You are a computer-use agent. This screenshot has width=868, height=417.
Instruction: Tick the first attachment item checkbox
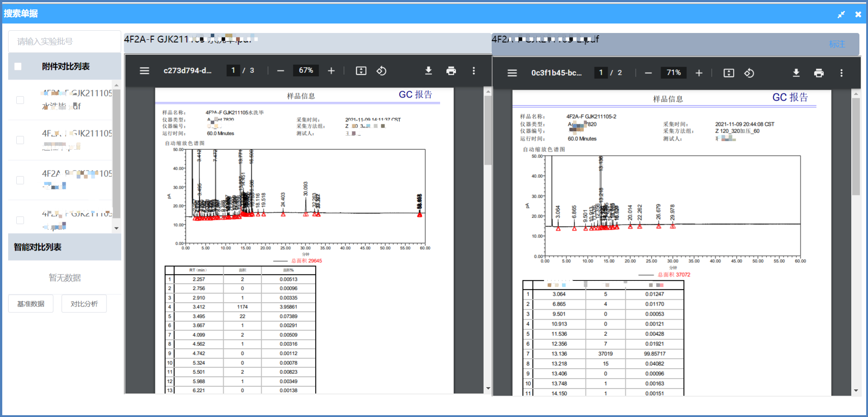pos(20,100)
